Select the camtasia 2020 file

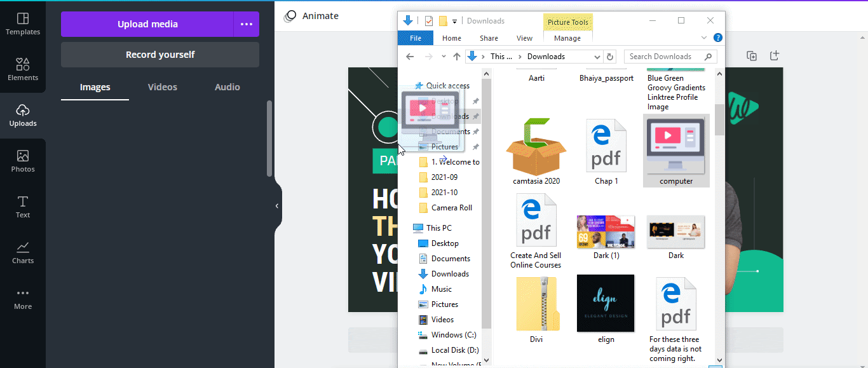click(536, 152)
